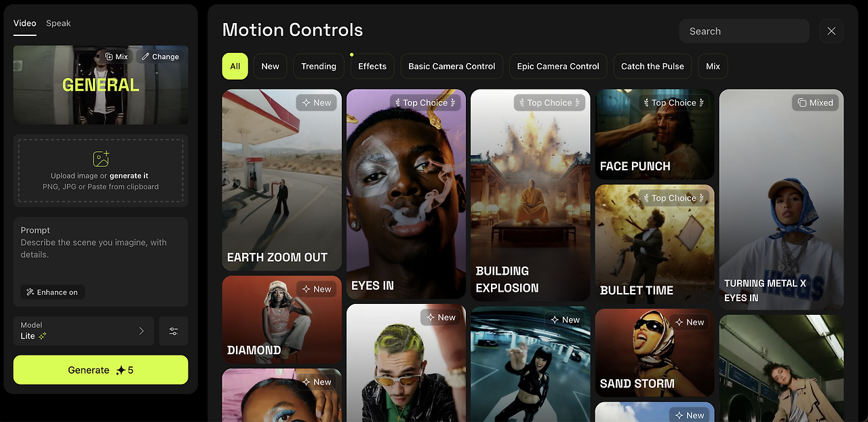Click the Mixed badge on Turning Metal card
The width and height of the screenshot is (868, 422).
coord(816,102)
